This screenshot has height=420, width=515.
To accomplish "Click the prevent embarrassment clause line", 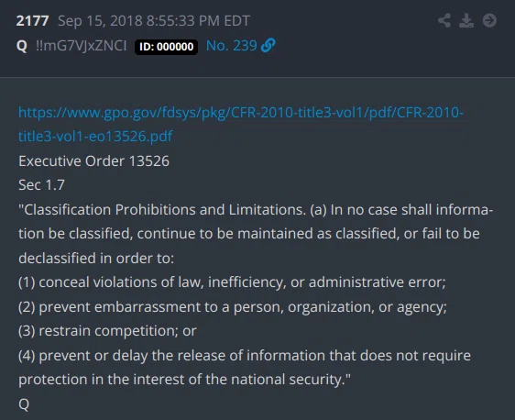I will (x=233, y=307).
